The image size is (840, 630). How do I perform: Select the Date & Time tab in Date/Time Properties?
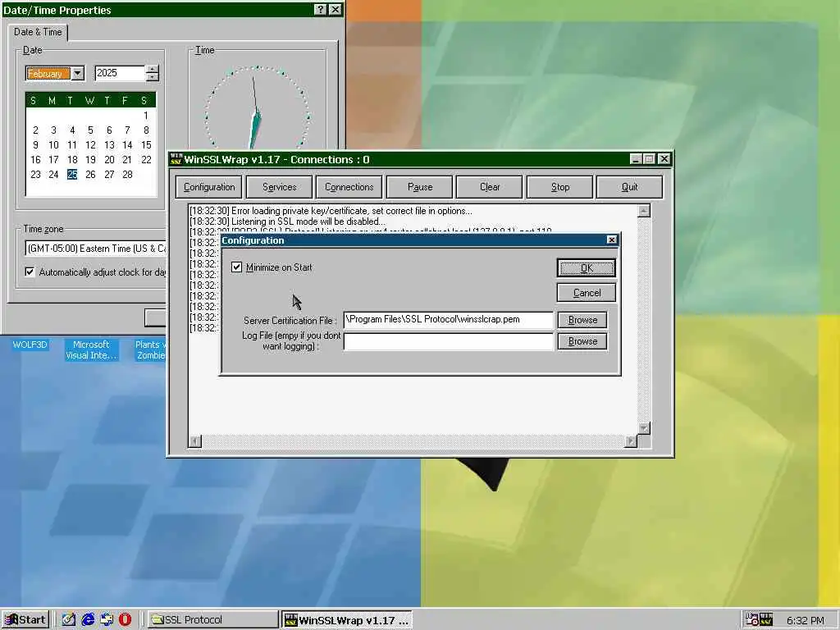click(x=38, y=32)
